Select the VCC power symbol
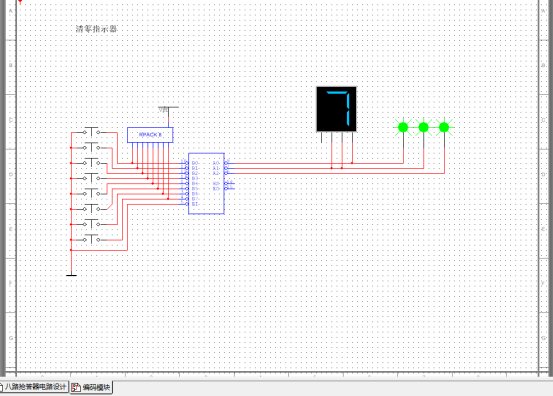The image size is (553, 396). [x=168, y=110]
